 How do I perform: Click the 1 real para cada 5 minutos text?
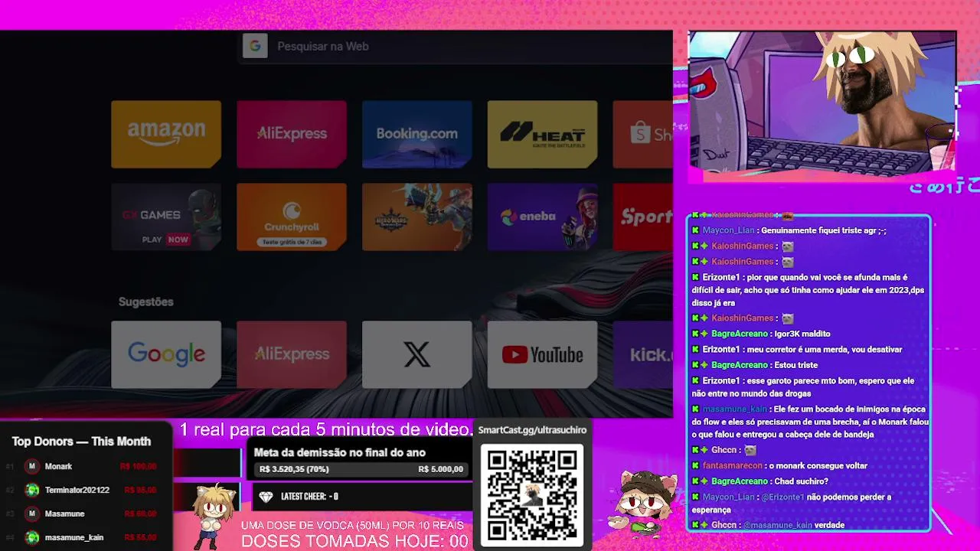point(326,429)
